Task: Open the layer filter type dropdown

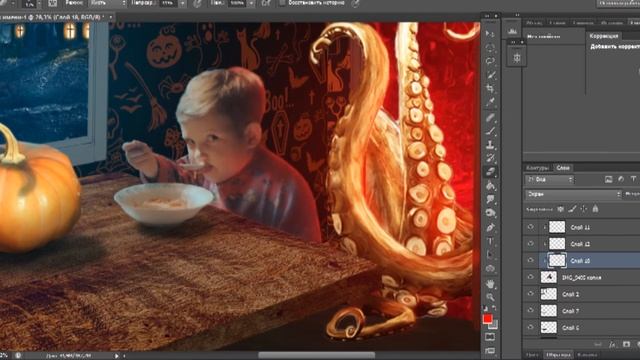Action: tap(549, 180)
